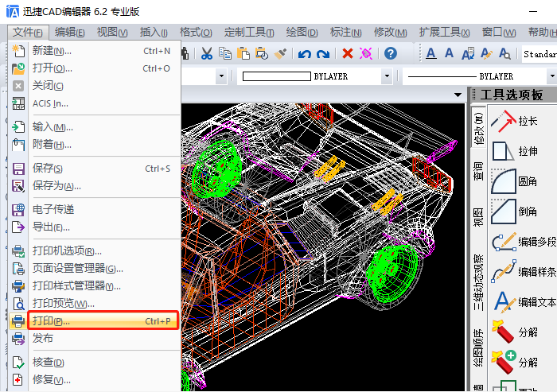Click the white color swatch BYLAYER box
557x392 pixels.
click(x=276, y=76)
